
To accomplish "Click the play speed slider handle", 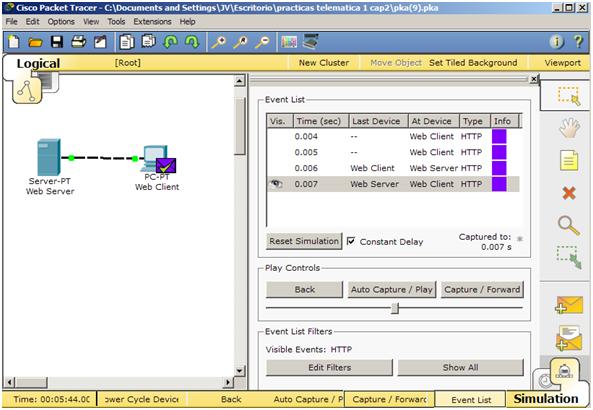I will (395, 308).
